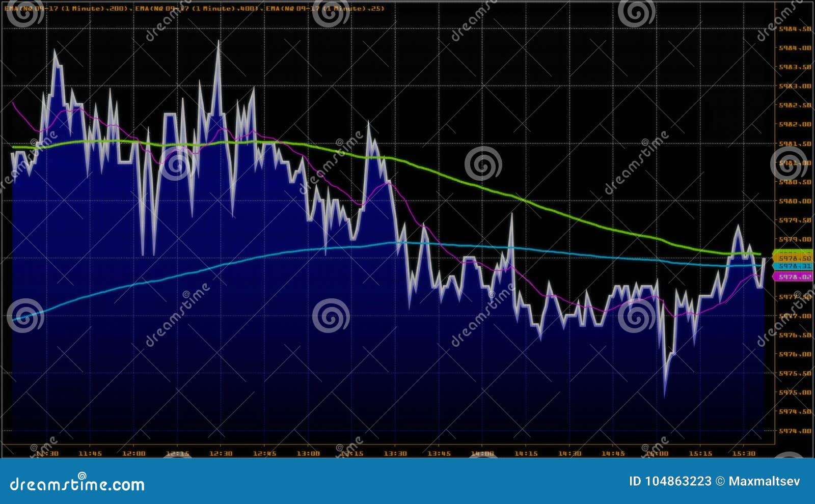Click the 15:15 time axis label

click(700, 454)
